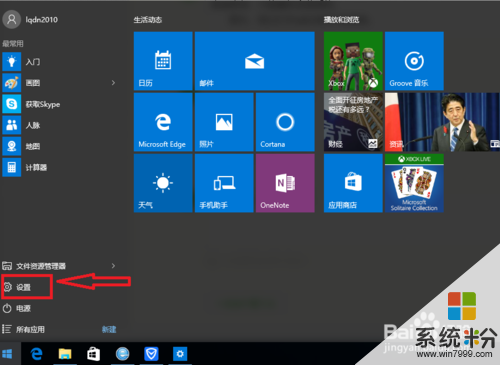Open the Calendar (日历) tile

click(x=163, y=61)
